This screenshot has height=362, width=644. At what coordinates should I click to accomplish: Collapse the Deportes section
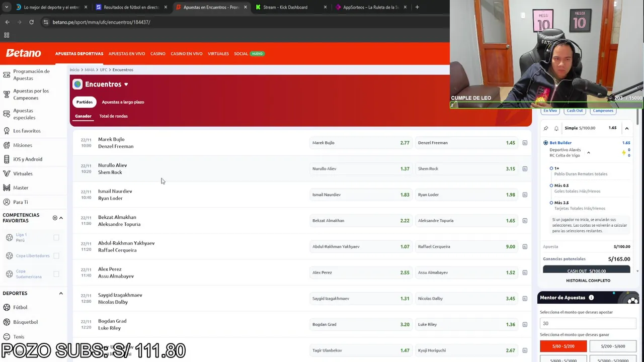pos(61,293)
